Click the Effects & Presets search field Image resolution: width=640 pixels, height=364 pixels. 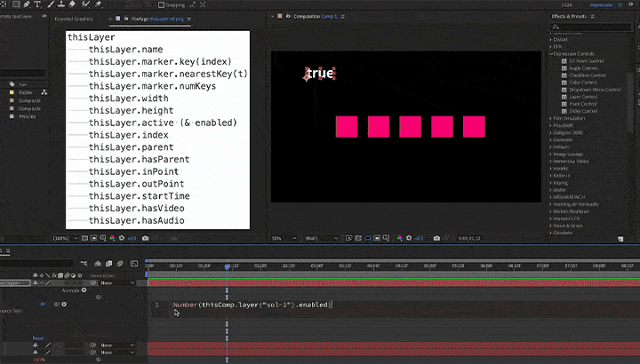(x=590, y=27)
